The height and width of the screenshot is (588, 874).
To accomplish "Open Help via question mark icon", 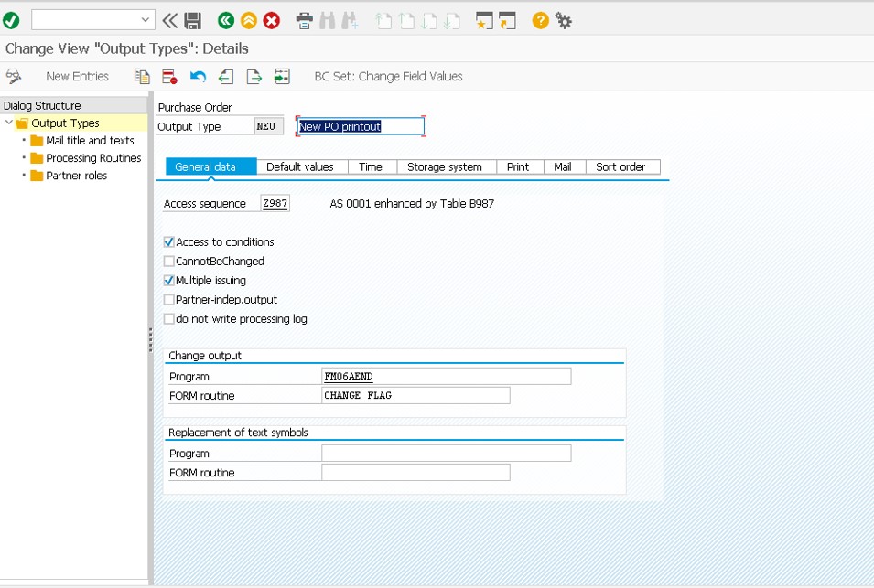I will coord(540,21).
